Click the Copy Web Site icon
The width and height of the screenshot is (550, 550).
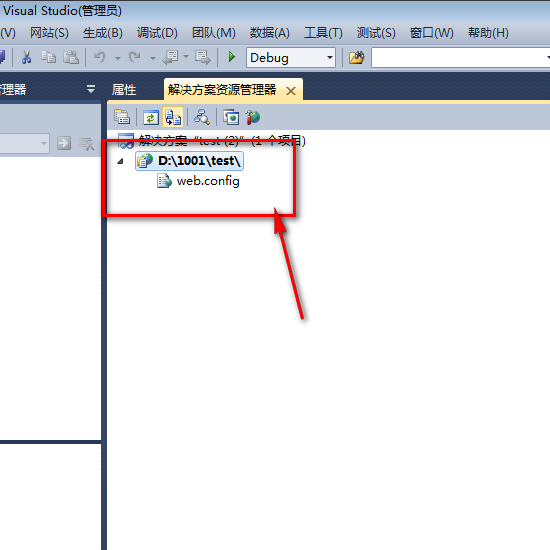pos(231,118)
